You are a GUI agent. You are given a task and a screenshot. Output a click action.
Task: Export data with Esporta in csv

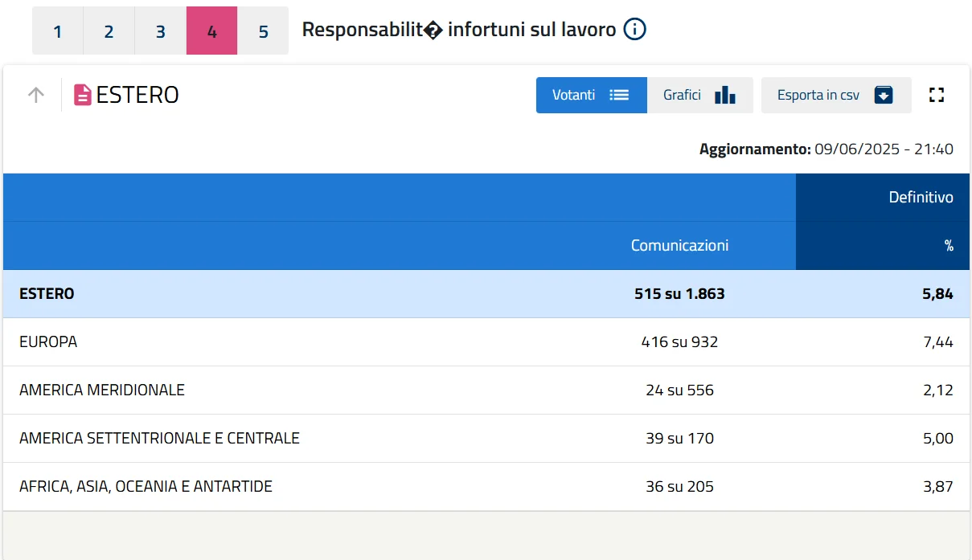tap(818, 95)
